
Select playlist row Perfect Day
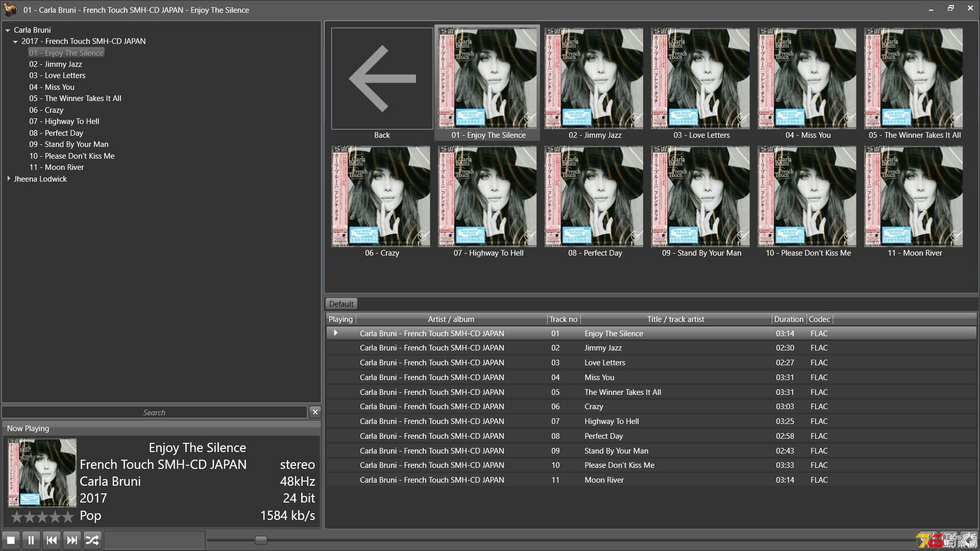(x=651, y=436)
